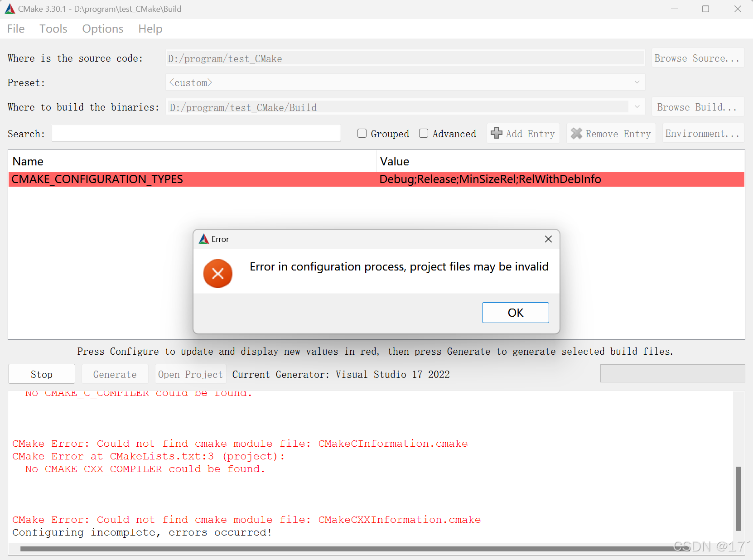Close the Error dialog with its X

pyautogui.click(x=548, y=239)
